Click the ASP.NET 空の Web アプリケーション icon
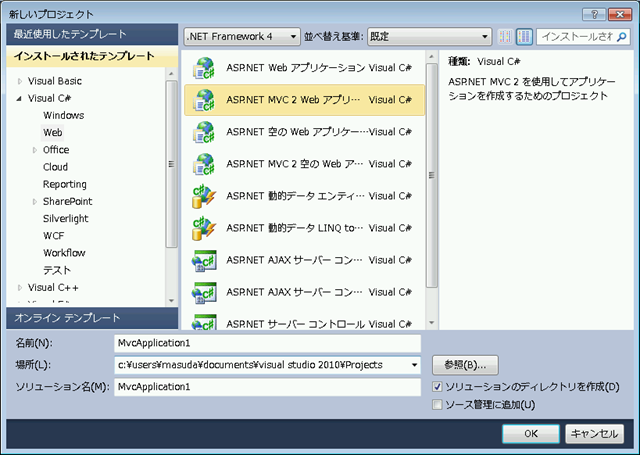Viewport: 640px width, 455px height. (204, 131)
